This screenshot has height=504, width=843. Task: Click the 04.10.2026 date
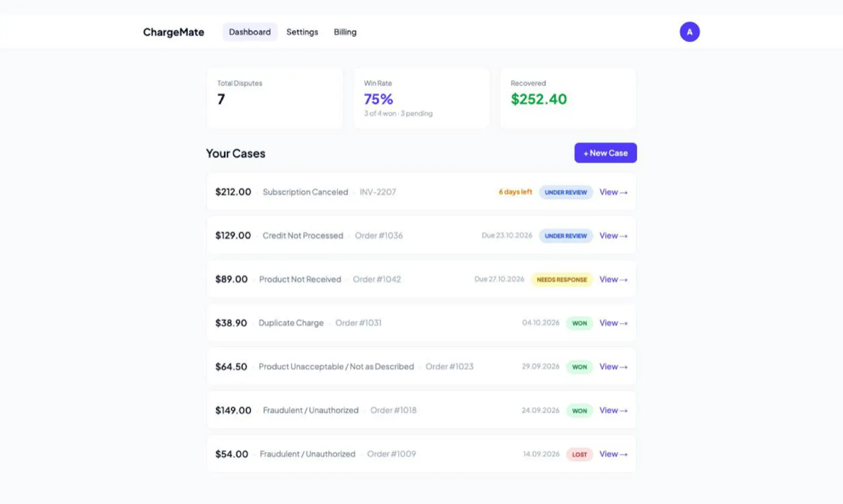(541, 323)
